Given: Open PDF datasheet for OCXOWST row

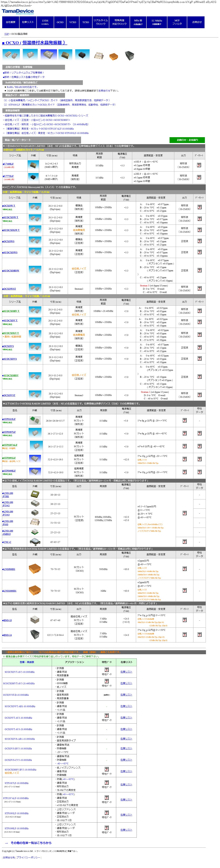Looking at the screenshot, I should click(x=199, y=289).
